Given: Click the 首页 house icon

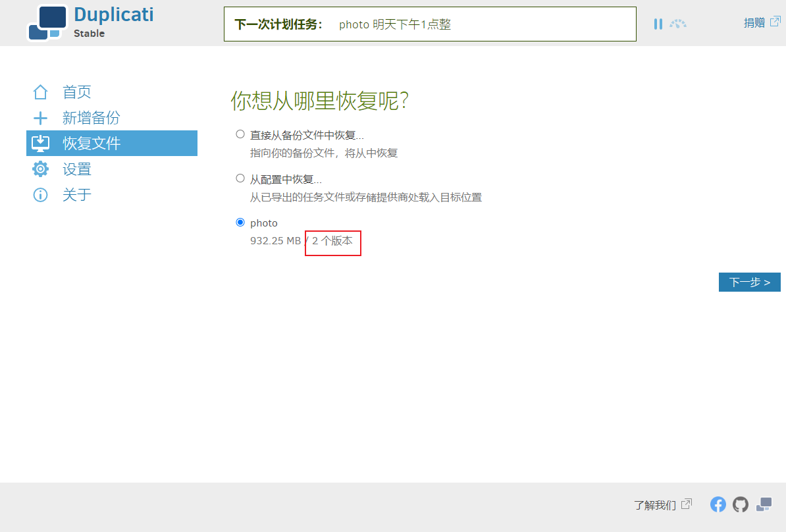Looking at the screenshot, I should pyautogui.click(x=40, y=92).
